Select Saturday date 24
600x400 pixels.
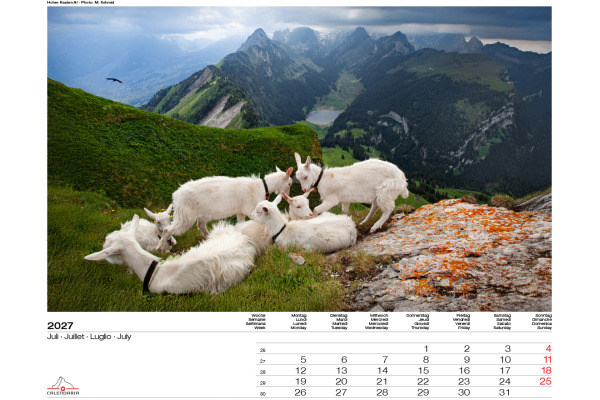pos(505,382)
